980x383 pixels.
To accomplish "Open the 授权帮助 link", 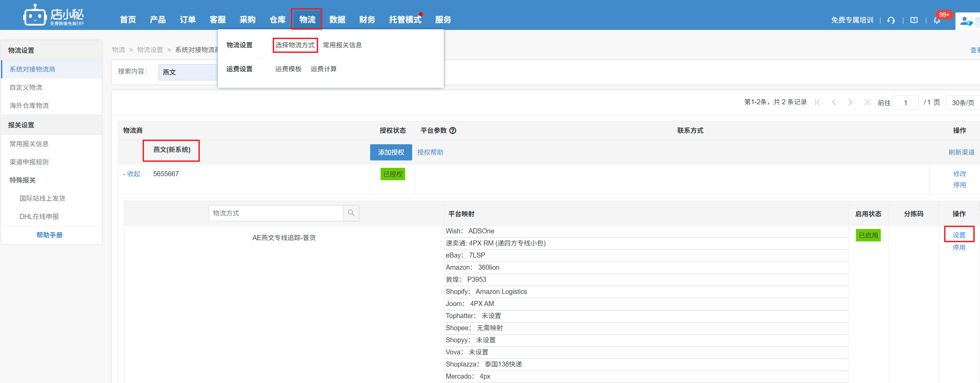I will tap(430, 152).
